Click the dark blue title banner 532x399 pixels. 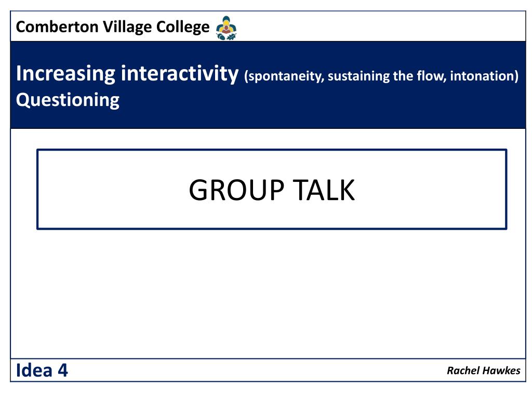(x=268, y=85)
